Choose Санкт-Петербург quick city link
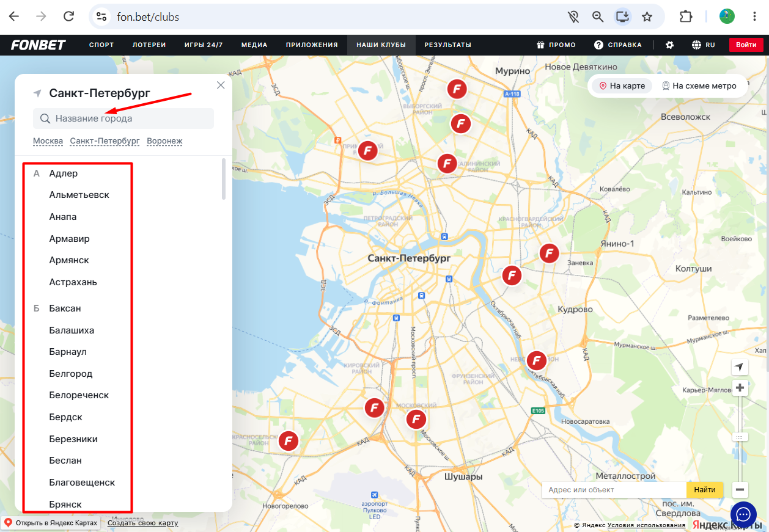The width and height of the screenshot is (769, 532). click(105, 141)
